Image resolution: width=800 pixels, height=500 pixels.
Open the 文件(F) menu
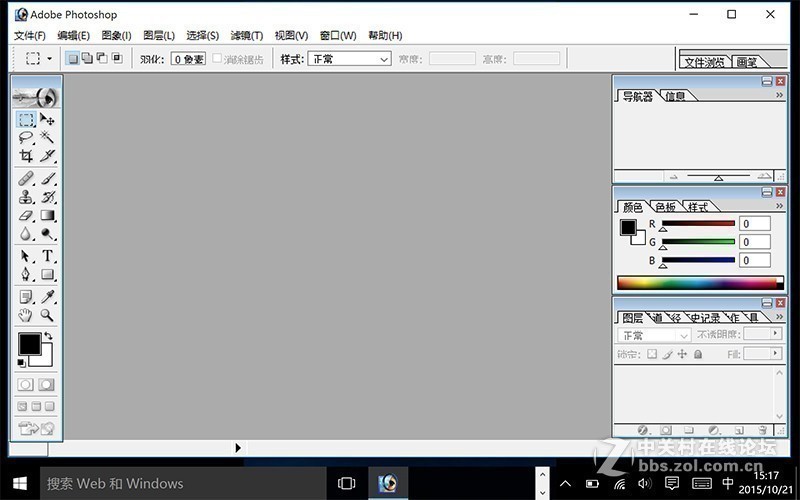click(x=30, y=36)
